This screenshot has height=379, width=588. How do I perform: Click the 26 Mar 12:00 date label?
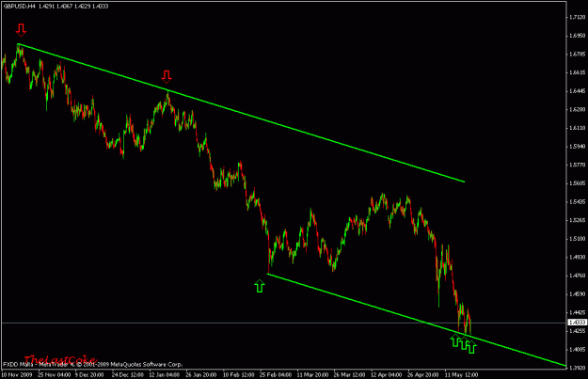(349, 375)
